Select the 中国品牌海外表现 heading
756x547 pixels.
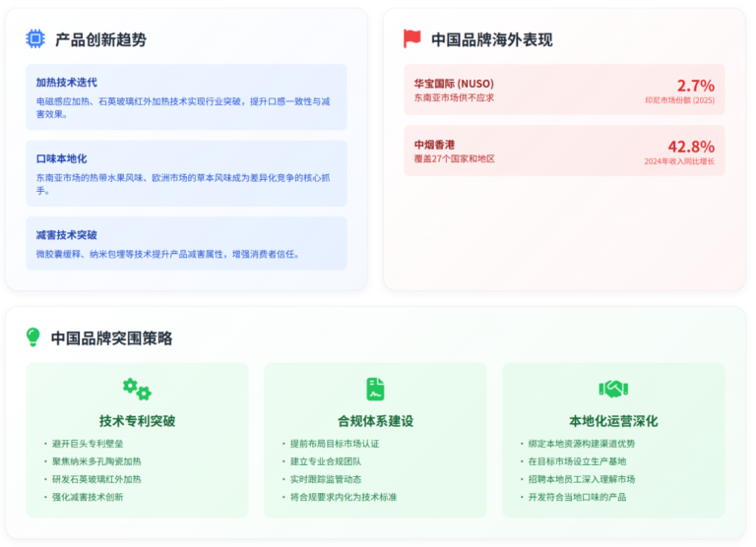click(492, 39)
